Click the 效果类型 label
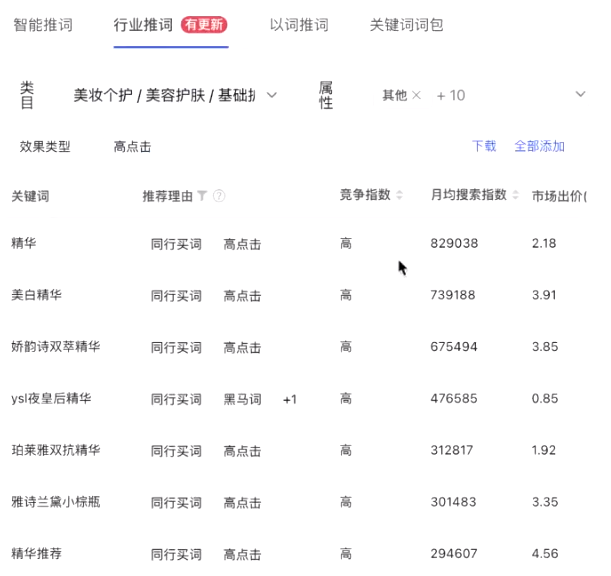This screenshot has width=611, height=576. [45, 147]
